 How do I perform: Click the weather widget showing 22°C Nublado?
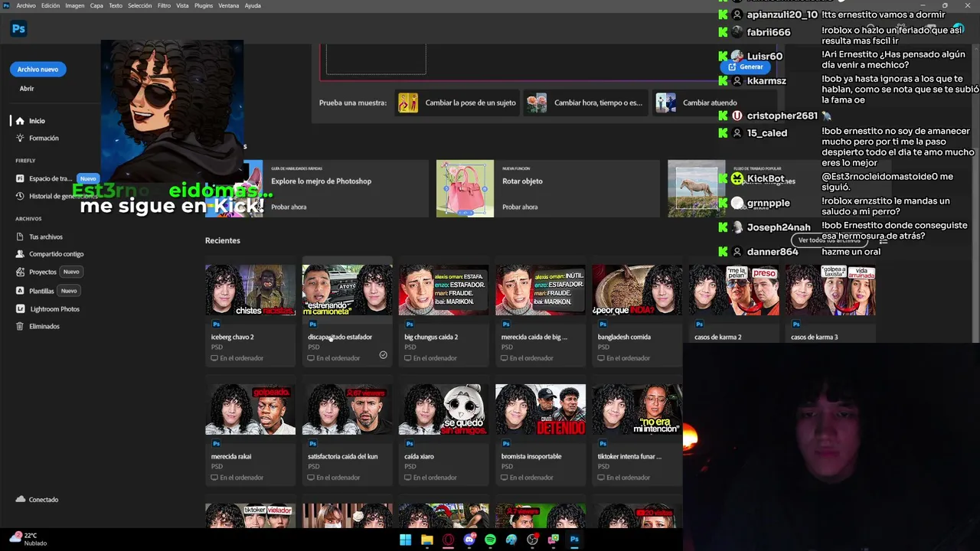pos(28,539)
